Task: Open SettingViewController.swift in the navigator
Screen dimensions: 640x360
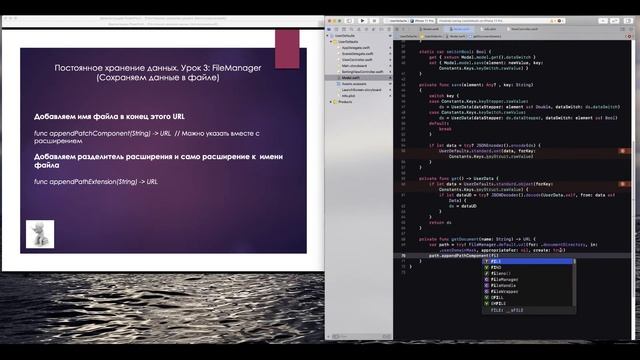Action: coord(362,72)
